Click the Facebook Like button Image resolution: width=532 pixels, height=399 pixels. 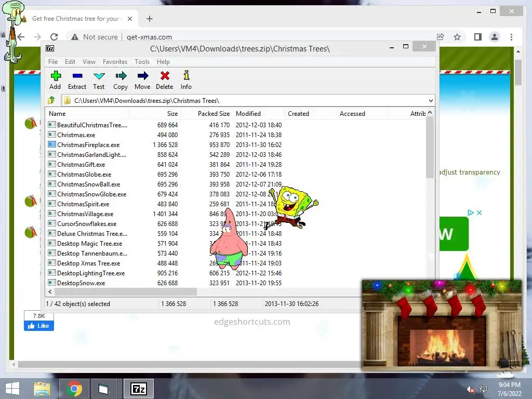point(38,326)
